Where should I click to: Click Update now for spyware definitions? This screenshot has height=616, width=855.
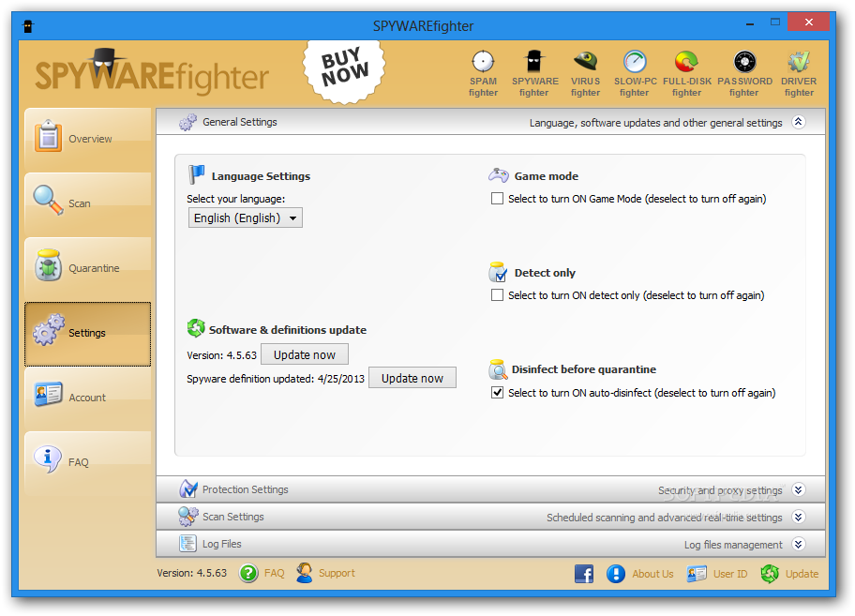pyautogui.click(x=412, y=379)
